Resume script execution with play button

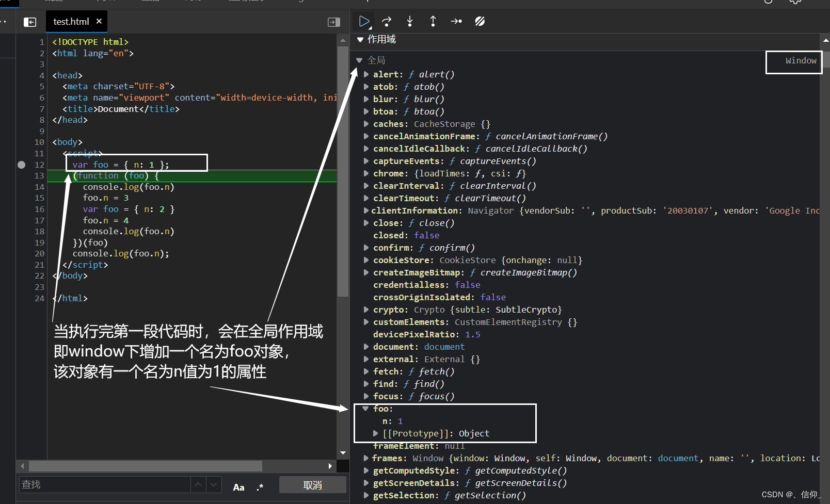click(364, 21)
